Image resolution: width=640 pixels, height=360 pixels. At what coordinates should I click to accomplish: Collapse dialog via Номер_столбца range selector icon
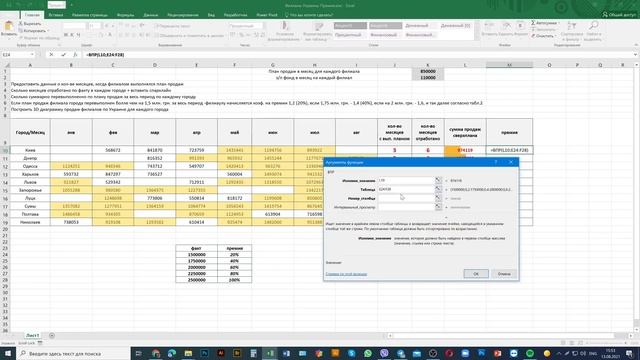tap(438, 198)
